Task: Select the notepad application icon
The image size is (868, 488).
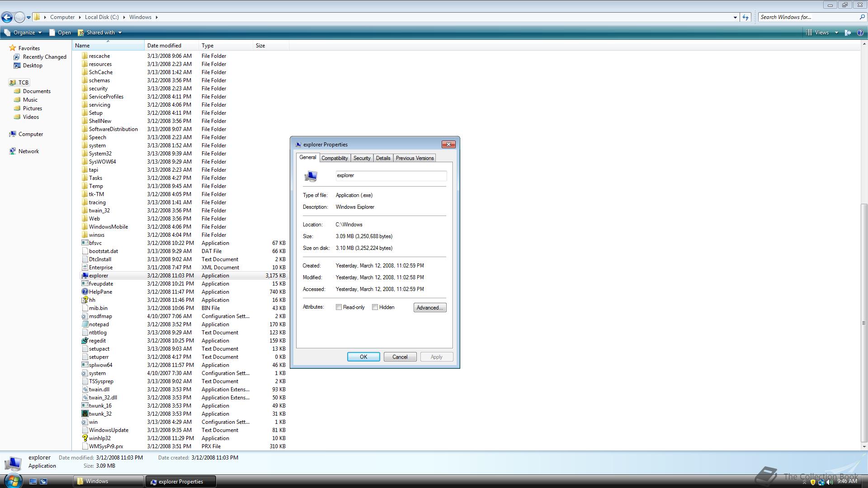Action: point(85,324)
